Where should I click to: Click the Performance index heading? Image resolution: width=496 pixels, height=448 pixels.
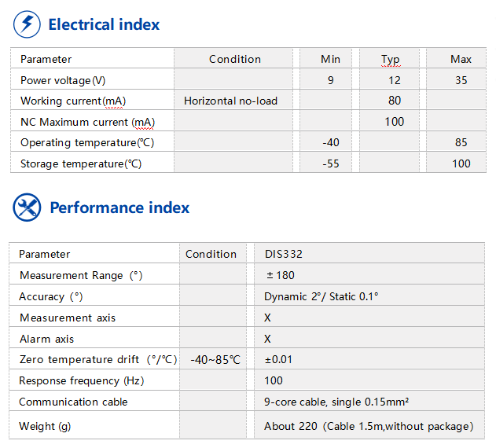pos(119,208)
